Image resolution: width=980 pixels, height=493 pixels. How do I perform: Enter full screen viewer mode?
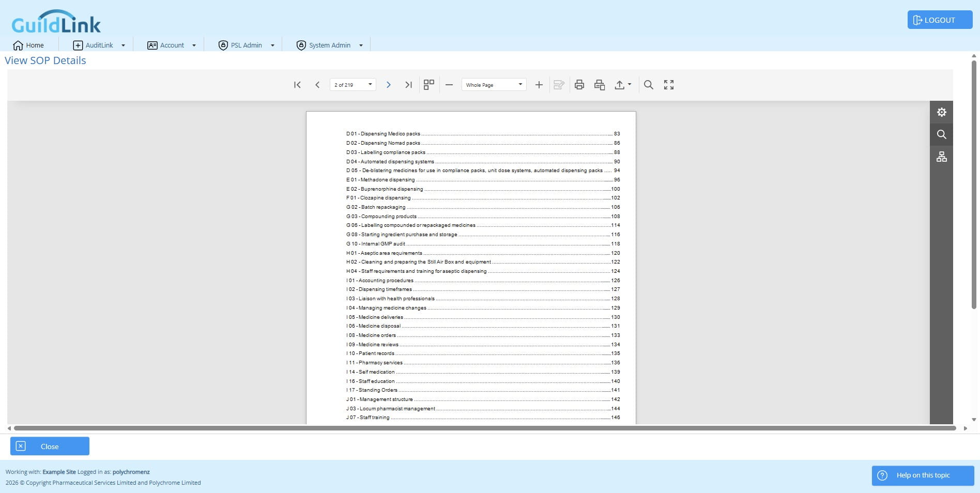669,85
